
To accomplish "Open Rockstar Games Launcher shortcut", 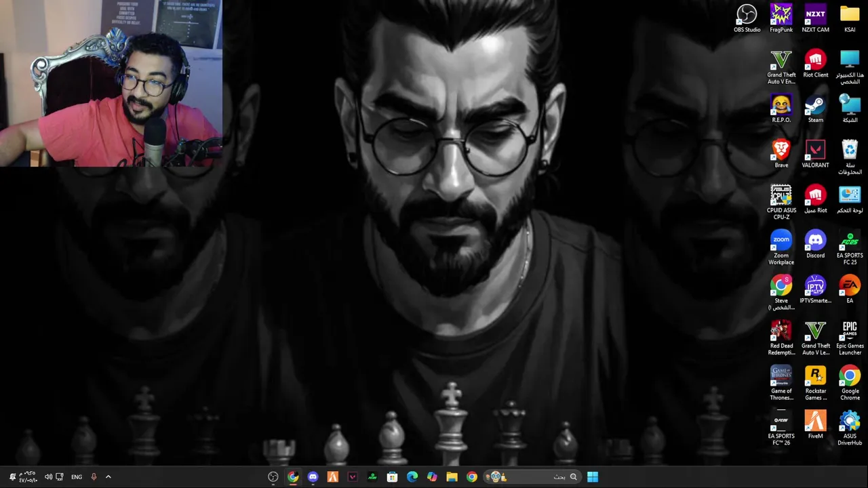I will pos(815,383).
